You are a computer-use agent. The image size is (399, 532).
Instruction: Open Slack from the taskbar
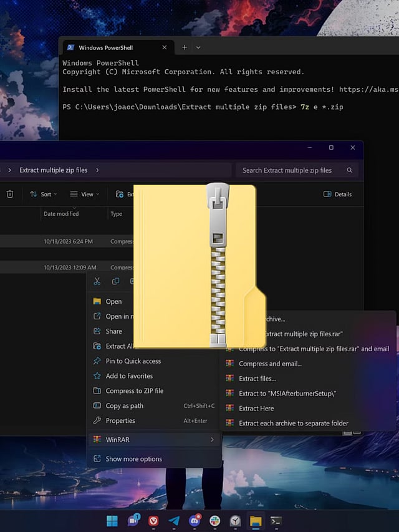coord(214,521)
